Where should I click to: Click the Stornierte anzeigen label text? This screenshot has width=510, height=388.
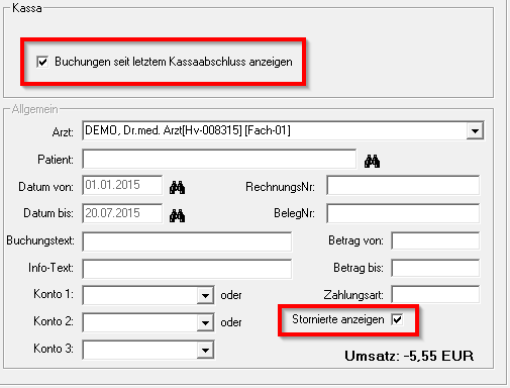338,319
